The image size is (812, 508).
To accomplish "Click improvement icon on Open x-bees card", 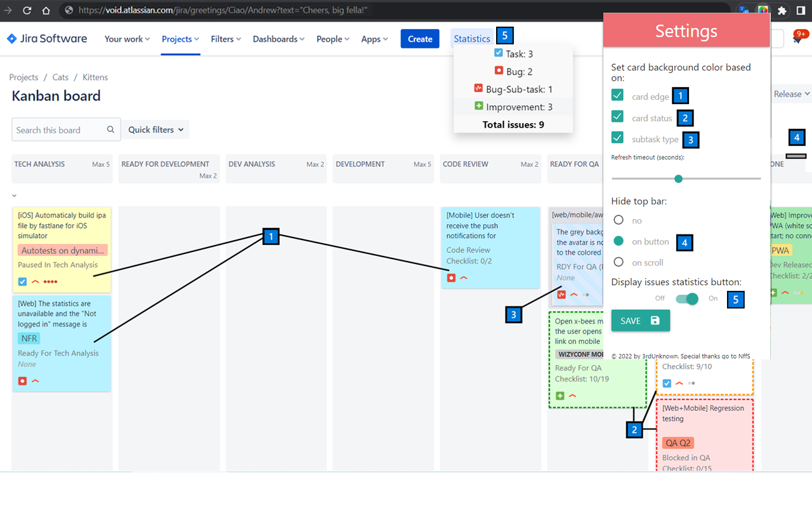I will pos(560,396).
